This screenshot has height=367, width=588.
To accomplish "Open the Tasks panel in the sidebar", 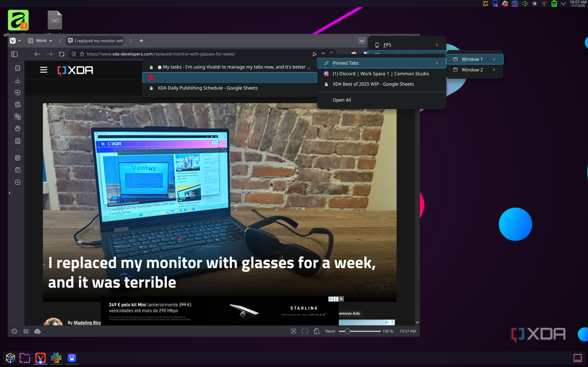I will click(17, 170).
